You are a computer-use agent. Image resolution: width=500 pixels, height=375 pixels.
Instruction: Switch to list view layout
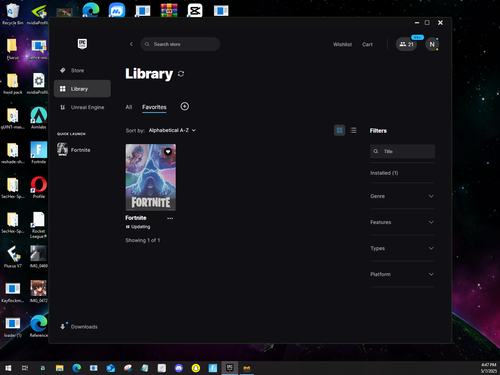pyautogui.click(x=353, y=130)
